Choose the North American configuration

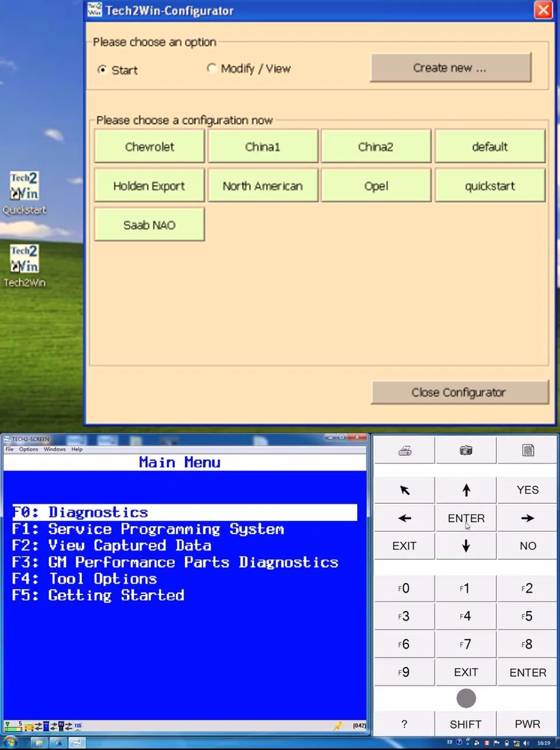coord(262,185)
